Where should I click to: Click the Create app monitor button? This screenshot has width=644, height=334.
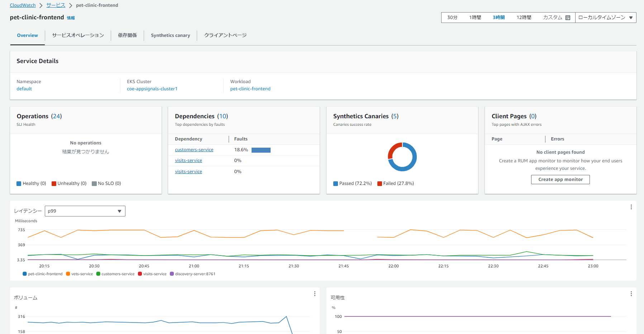point(560,180)
